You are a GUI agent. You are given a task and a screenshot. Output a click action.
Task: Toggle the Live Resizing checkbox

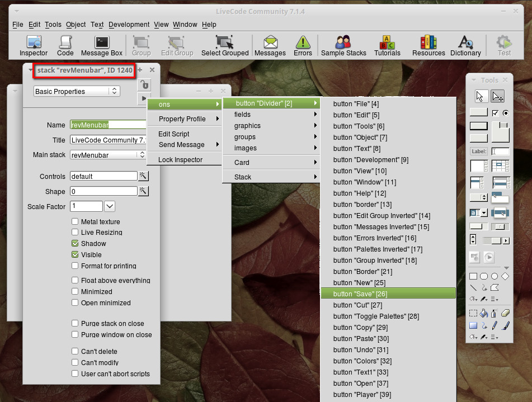point(75,232)
